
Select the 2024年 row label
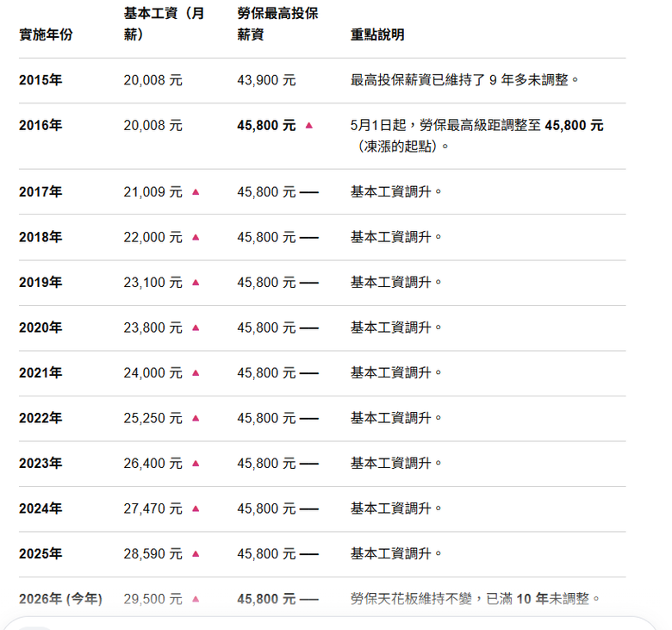point(40,508)
